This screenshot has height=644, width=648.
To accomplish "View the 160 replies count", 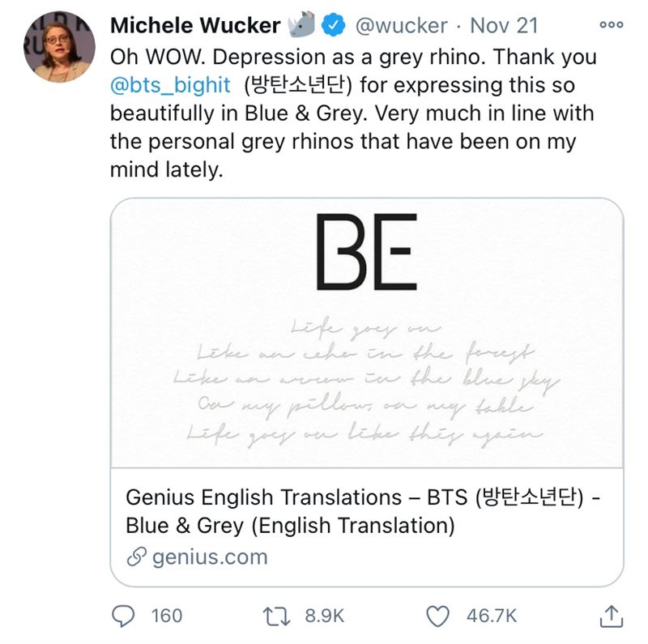I will point(167,616).
